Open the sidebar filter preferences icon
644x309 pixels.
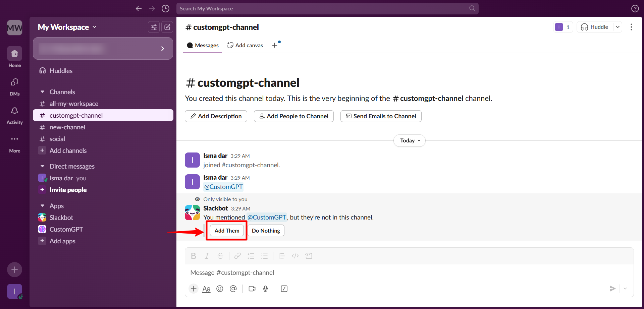154,27
